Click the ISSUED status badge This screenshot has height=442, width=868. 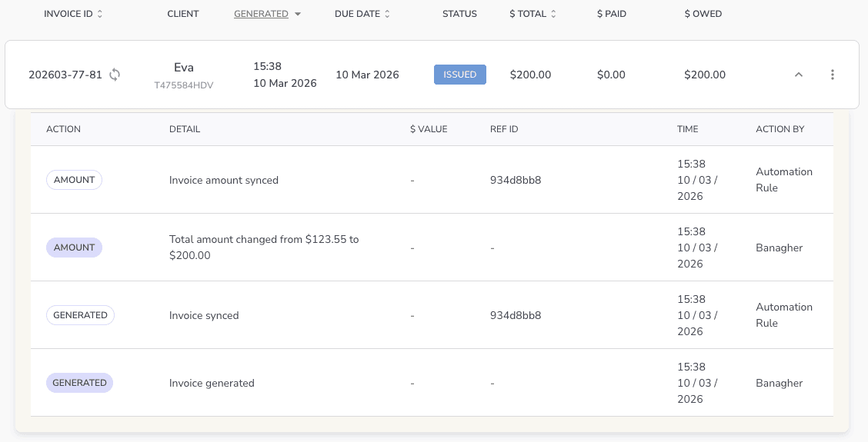click(x=460, y=75)
